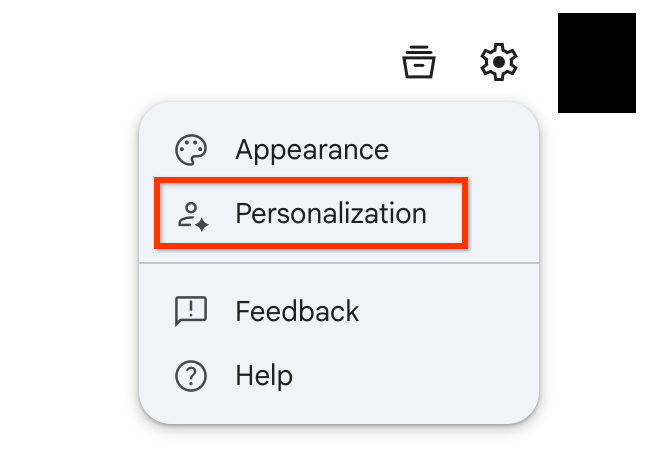Collapse the settings menu via gear
The height and width of the screenshot is (461, 655).
pyautogui.click(x=499, y=62)
